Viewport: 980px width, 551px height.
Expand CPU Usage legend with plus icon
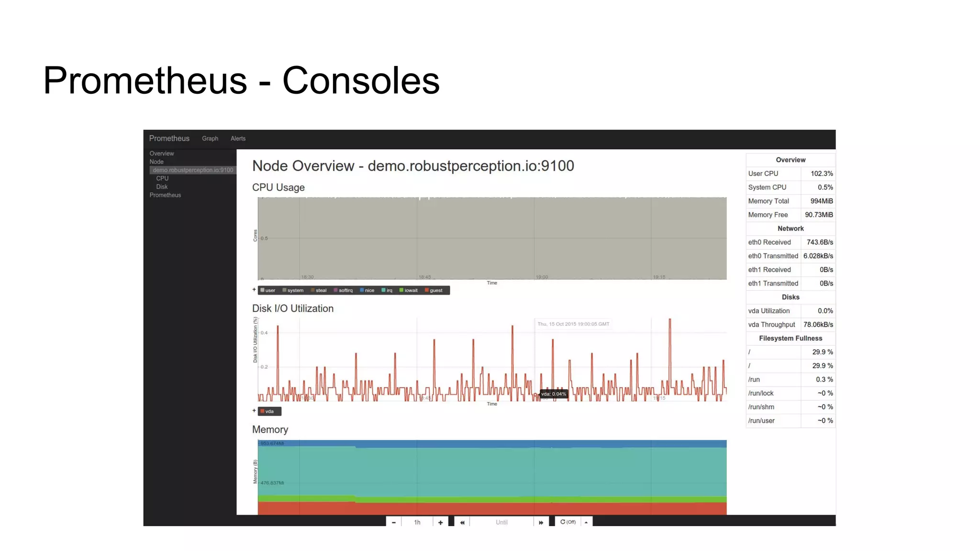(x=254, y=290)
